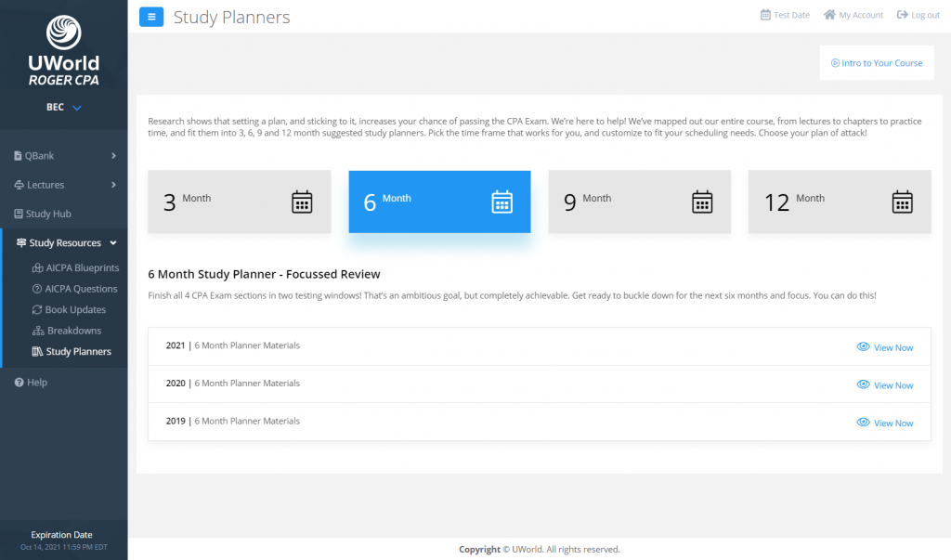View the 2021 6 Month Planner Materials
951x560 pixels.
884,347
